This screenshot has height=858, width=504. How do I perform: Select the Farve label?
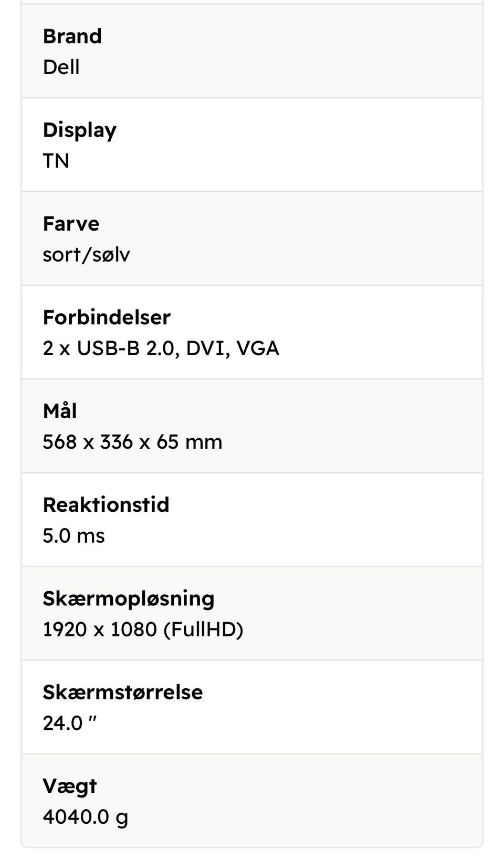[x=71, y=224]
